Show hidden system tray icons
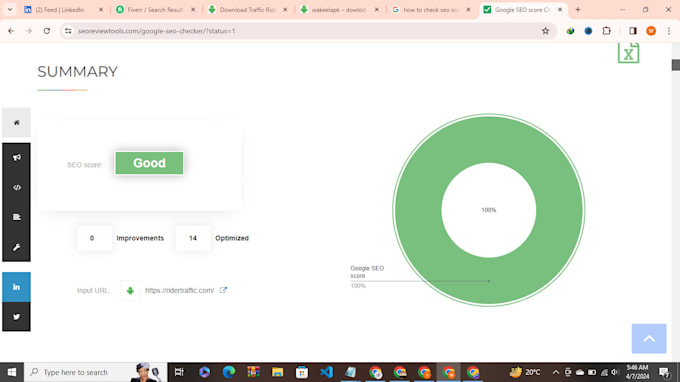Viewport: 680px width, 382px height. pyautogui.click(x=556, y=372)
